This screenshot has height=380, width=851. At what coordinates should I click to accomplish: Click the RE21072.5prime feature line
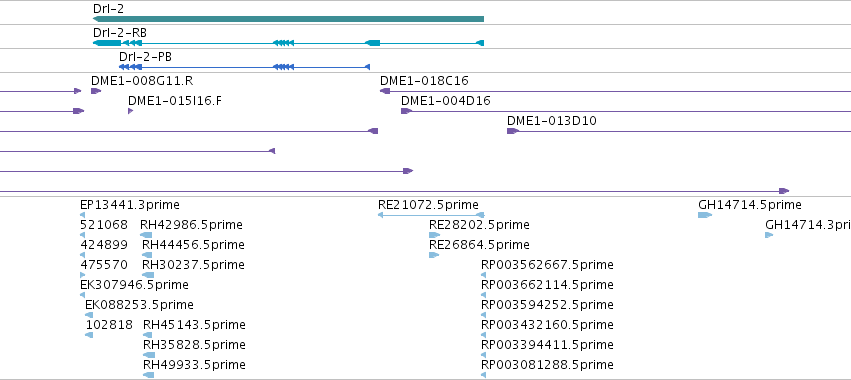(x=431, y=215)
